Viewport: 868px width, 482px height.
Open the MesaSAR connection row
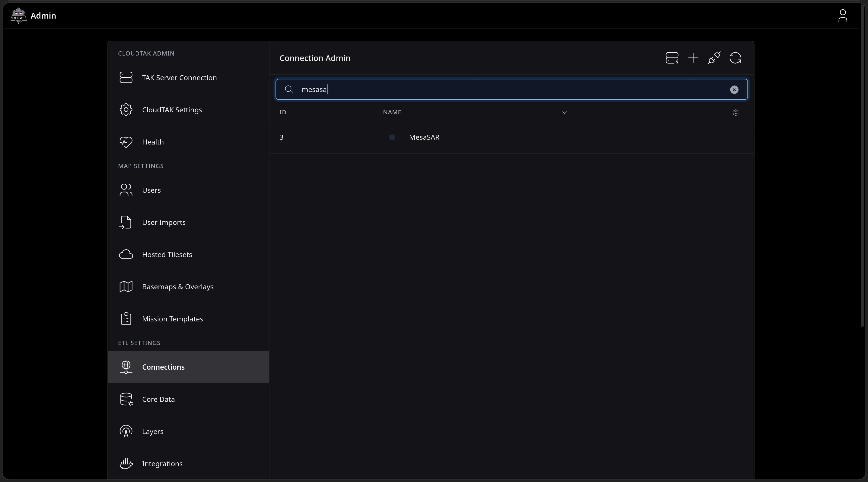[512, 137]
